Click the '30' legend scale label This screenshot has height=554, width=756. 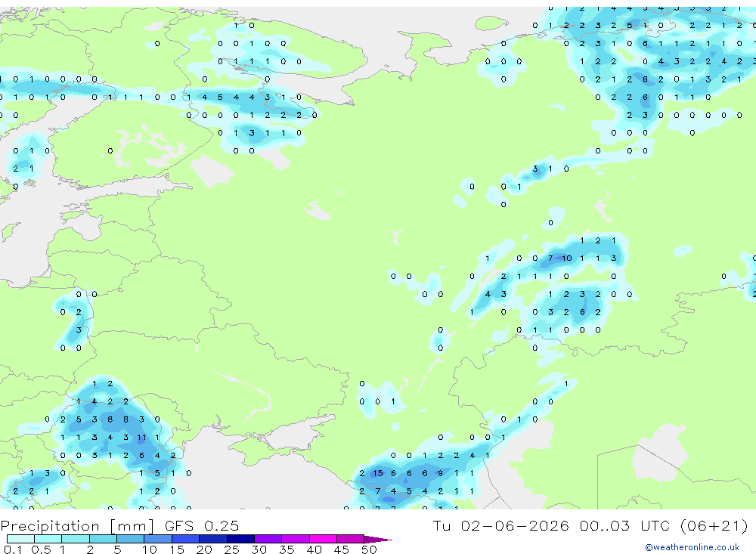pos(259,549)
